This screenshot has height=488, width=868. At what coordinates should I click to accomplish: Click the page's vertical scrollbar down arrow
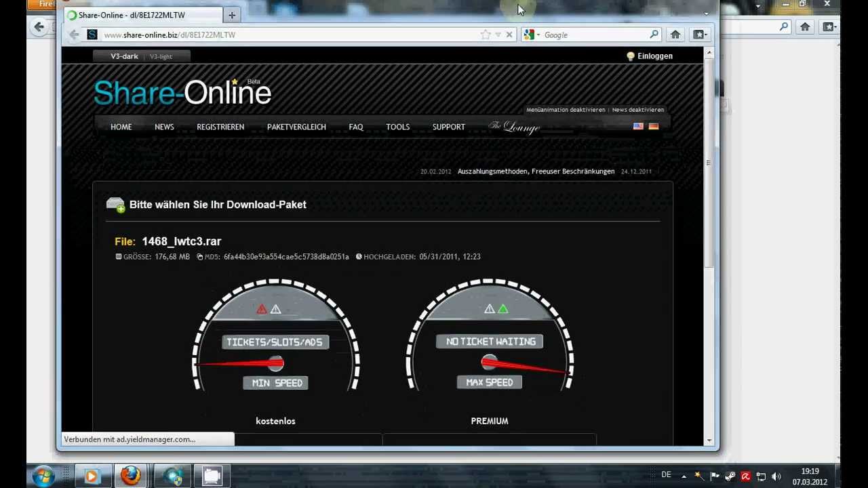(x=709, y=440)
